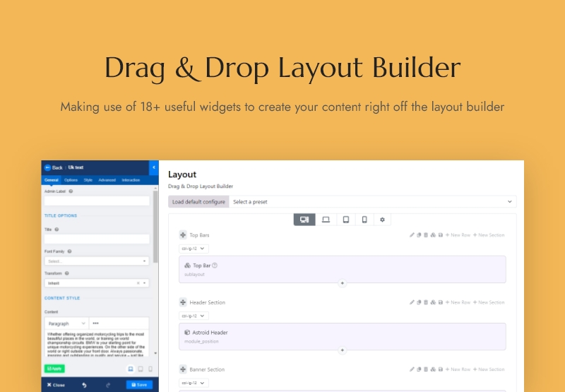The image size is (565, 392).
Task: Open the Advanced tab
Action: click(x=107, y=180)
